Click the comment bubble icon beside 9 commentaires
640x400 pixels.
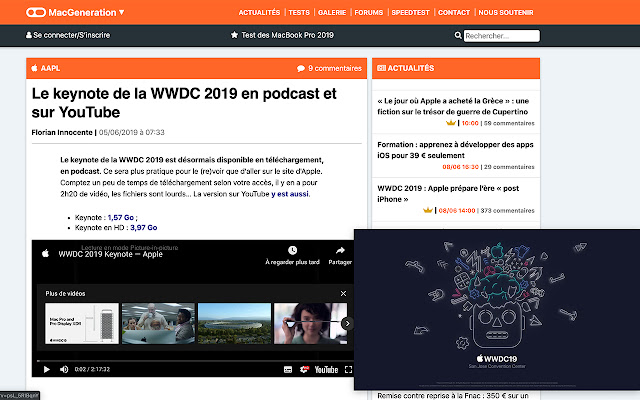[301, 68]
